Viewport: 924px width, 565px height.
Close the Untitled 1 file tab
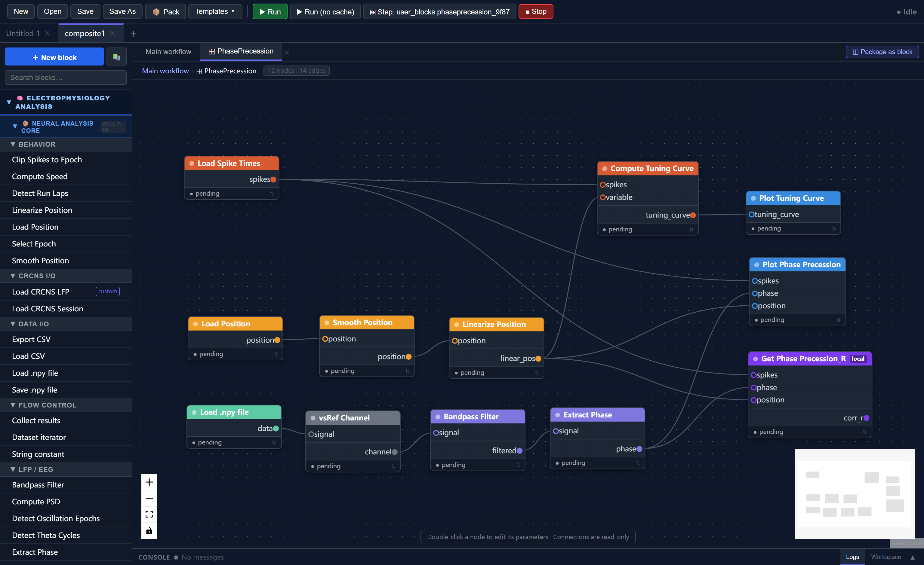[48, 33]
